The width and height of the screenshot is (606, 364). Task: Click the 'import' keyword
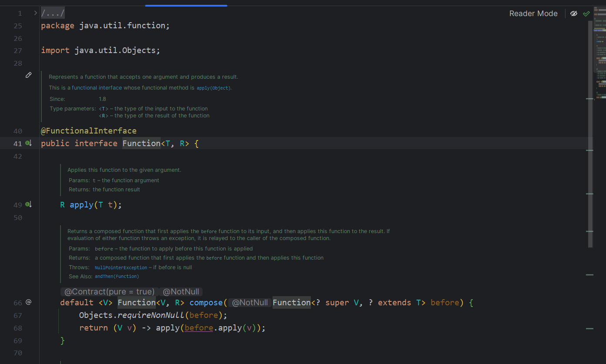click(x=55, y=50)
